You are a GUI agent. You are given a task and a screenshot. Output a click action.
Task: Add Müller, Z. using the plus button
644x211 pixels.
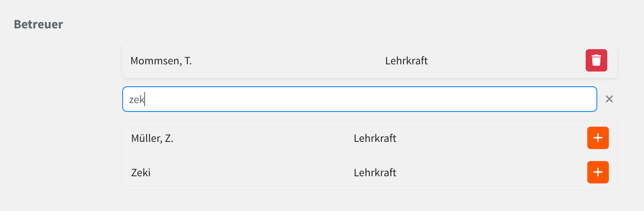click(x=598, y=138)
